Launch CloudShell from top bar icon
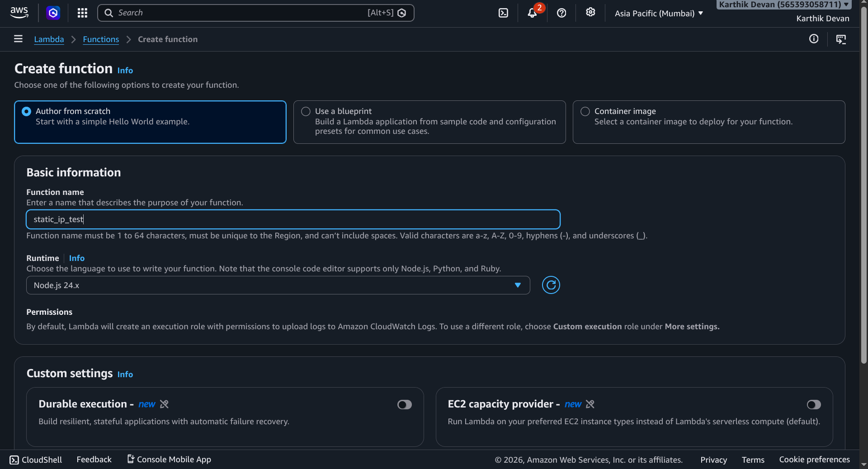This screenshot has width=868, height=469. click(x=503, y=13)
